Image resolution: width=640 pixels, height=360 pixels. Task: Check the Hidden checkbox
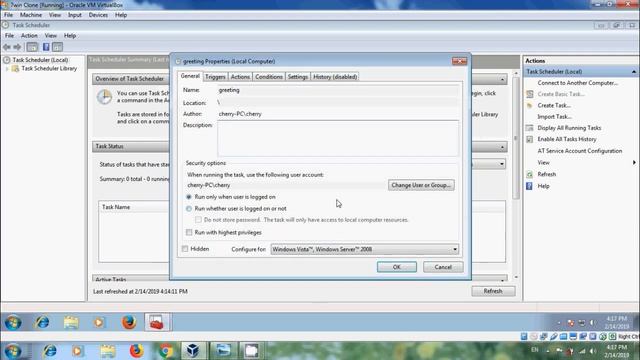click(185, 249)
